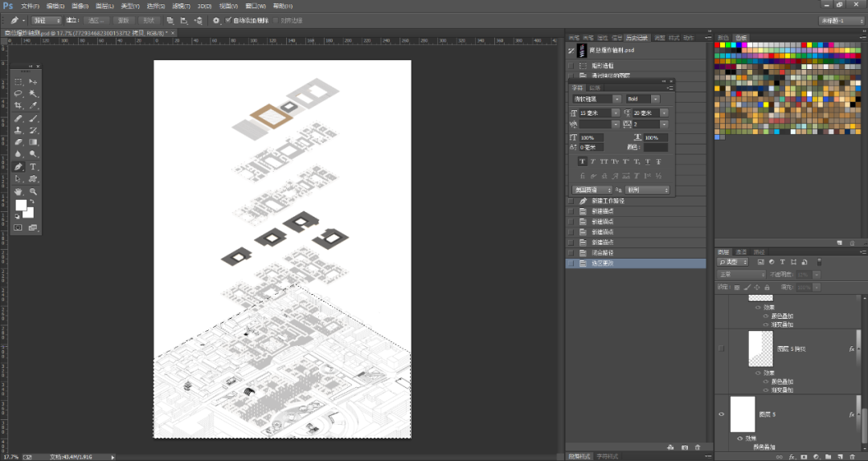Select the Horizontal Type tool
868x461 pixels.
[x=33, y=166]
